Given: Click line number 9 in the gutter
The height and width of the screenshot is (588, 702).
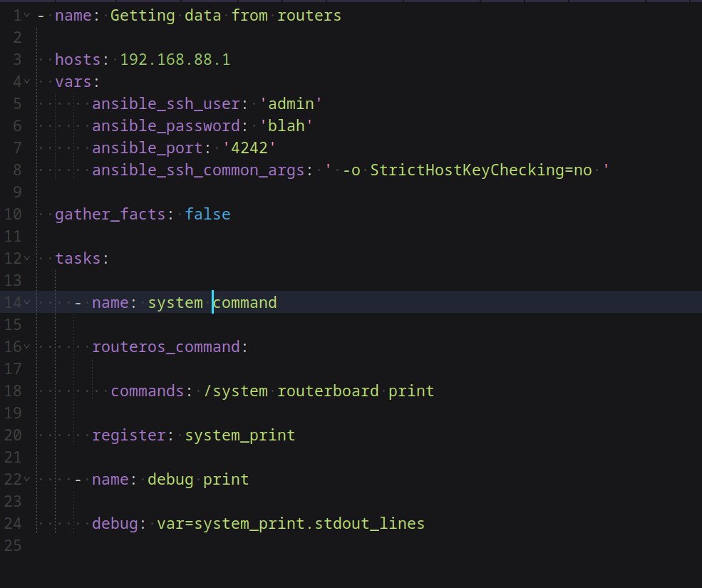Looking at the screenshot, I should [x=17, y=192].
